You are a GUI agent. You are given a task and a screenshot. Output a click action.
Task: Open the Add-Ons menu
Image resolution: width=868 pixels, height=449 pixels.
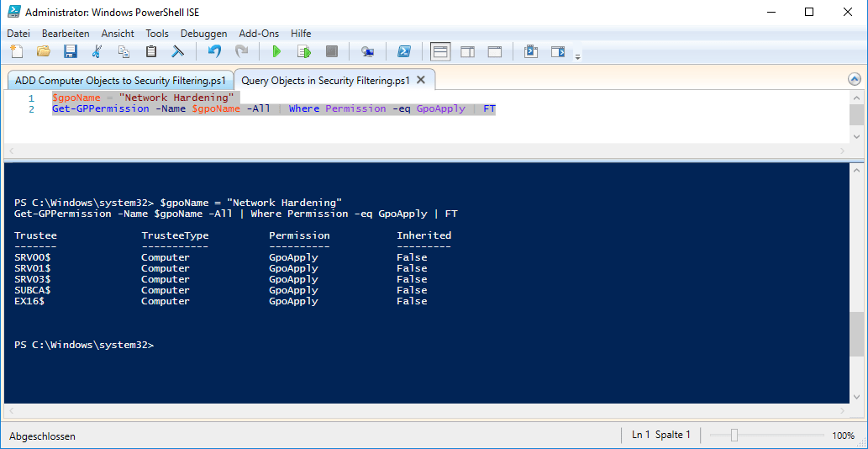point(260,34)
